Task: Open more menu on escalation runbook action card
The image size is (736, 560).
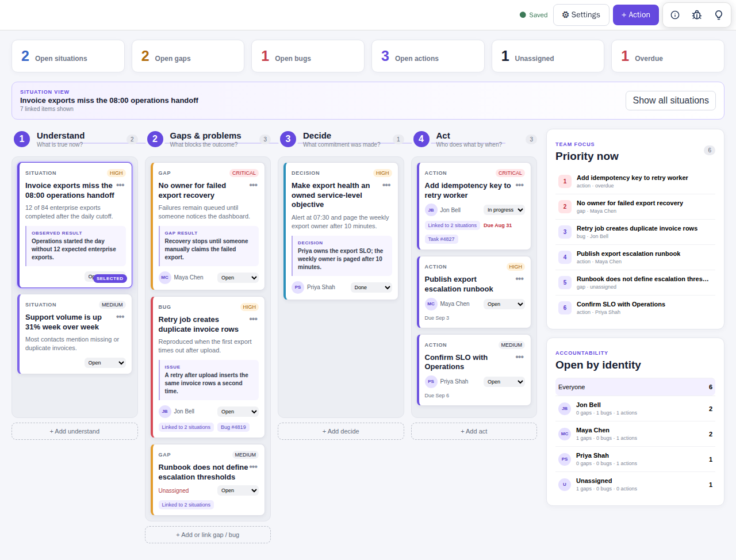Action: 520,279
